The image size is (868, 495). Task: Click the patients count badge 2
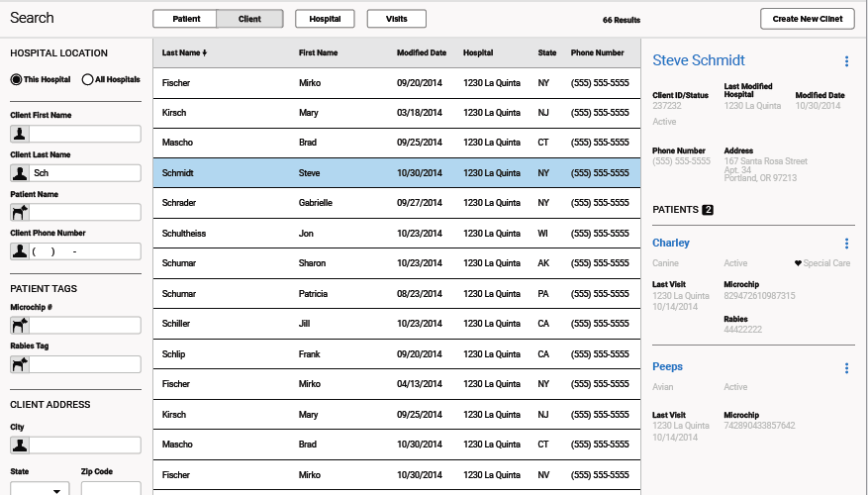coord(708,210)
